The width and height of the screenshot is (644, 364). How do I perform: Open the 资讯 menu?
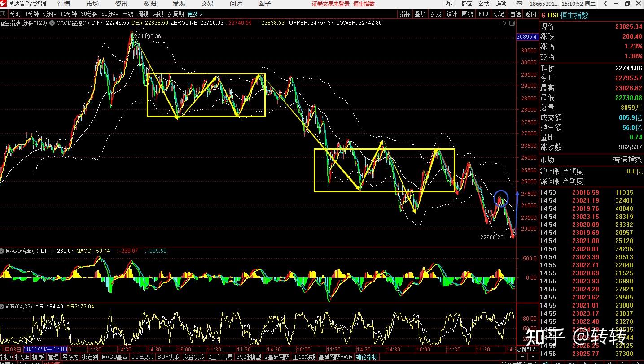(x=121, y=4)
